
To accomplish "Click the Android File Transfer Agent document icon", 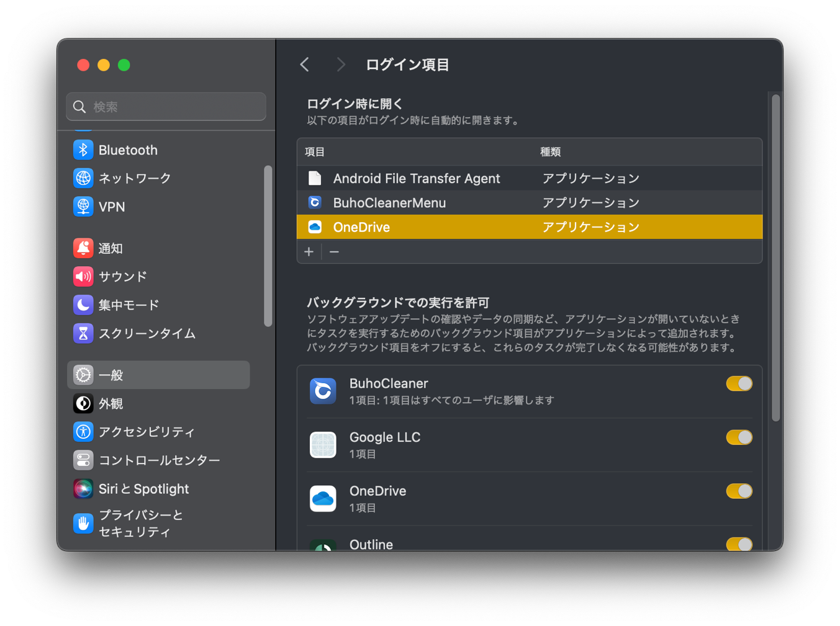I will 315,179.
